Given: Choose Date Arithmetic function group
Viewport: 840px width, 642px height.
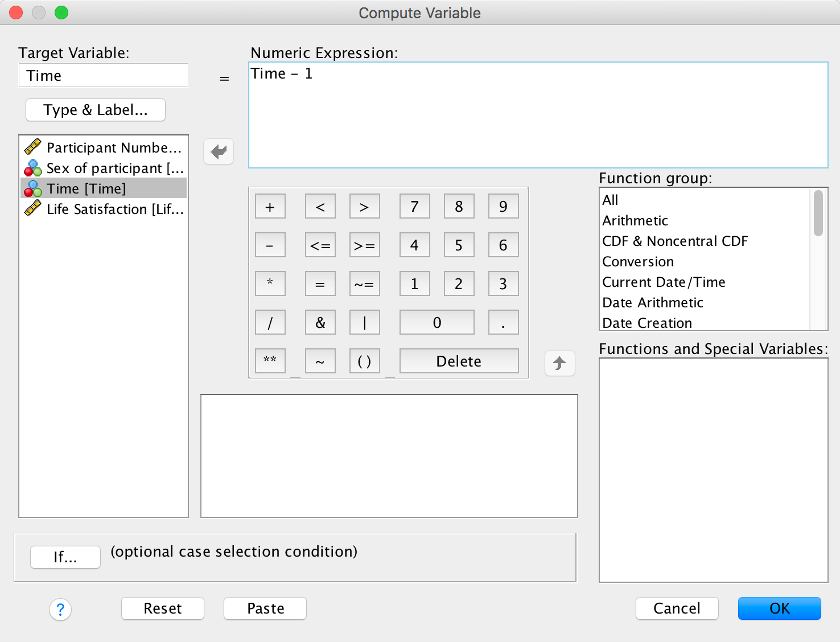Looking at the screenshot, I should [653, 303].
